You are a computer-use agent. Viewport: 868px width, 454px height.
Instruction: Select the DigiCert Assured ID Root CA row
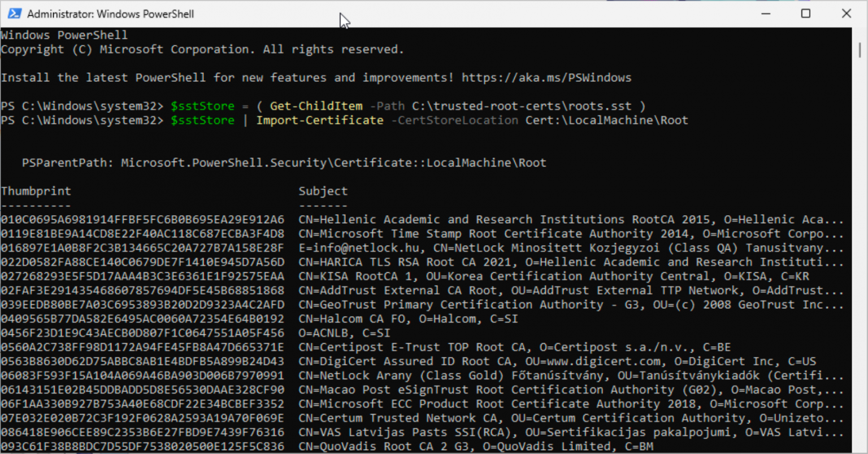(x=396, y=361)
